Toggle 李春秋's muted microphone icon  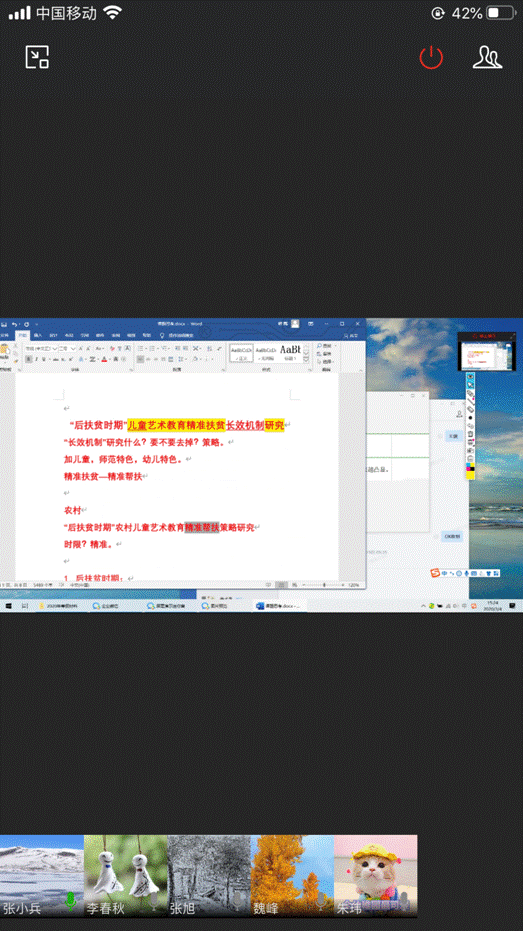[x=154, y=901]
